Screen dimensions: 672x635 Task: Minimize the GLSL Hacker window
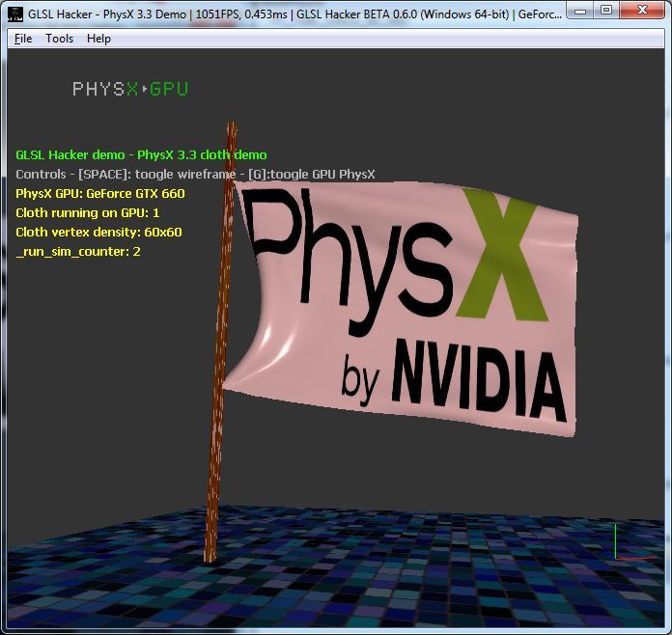click(580, 11)
